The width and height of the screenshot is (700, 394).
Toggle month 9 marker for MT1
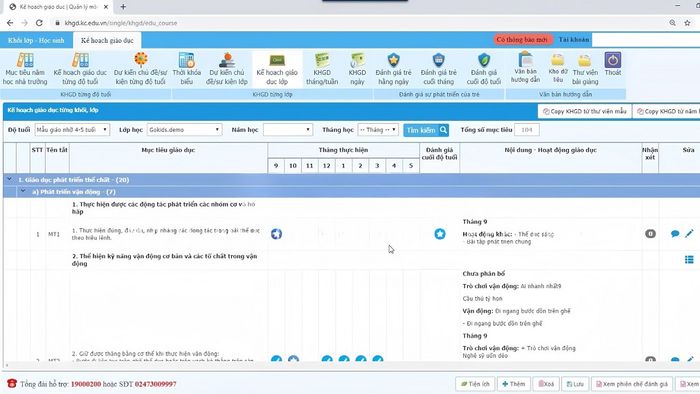click(x=276, y=234)
